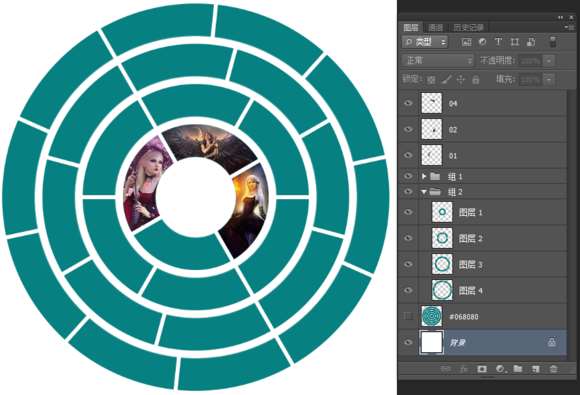Click the delete layer trash icon
This screenshot has width=580, height=395.
553,369
